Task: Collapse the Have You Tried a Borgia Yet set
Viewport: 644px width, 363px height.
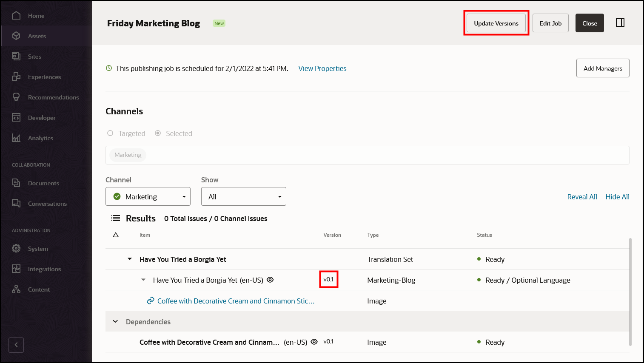Action: tap(130, 259)
